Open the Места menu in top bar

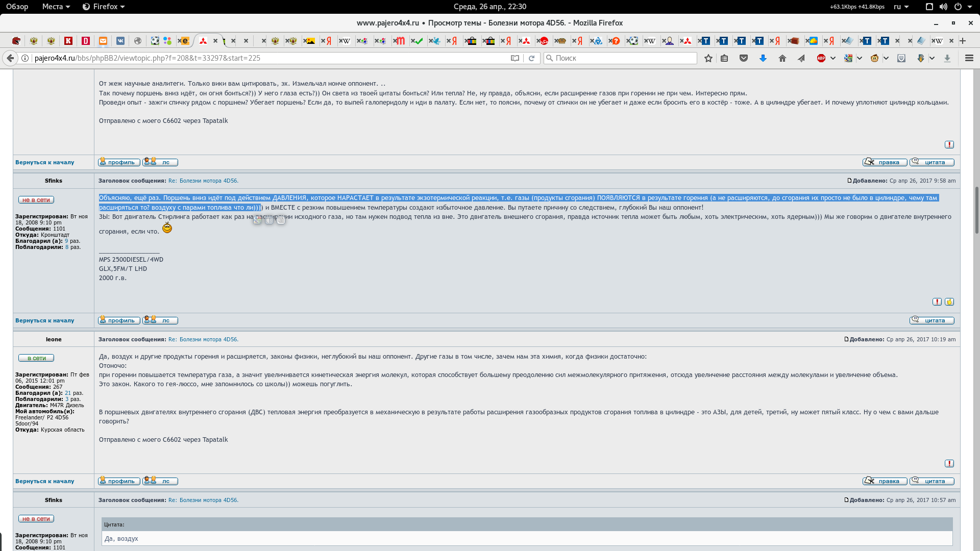pyautogui.click(x=56, y=7)
